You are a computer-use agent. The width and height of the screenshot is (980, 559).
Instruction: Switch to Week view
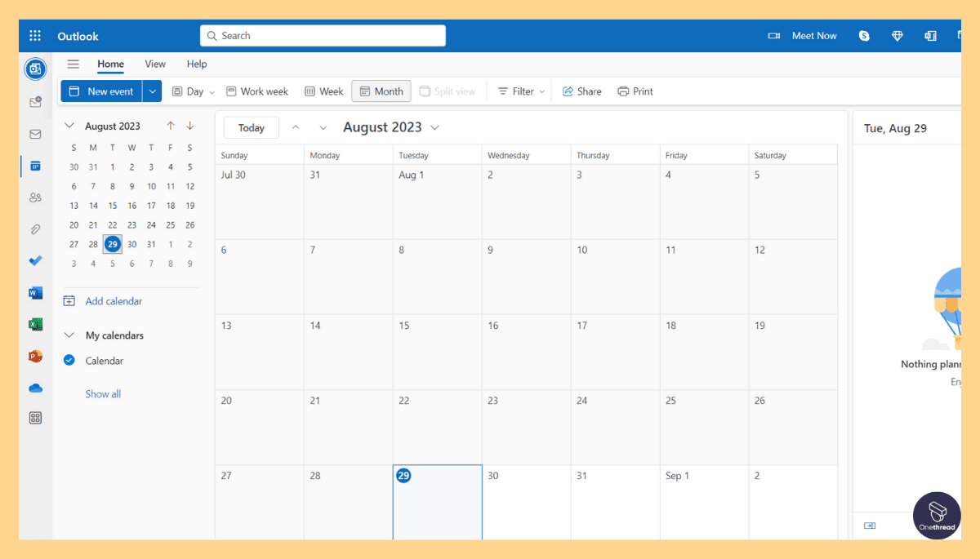pyautogui.click(x=323, y=91)
